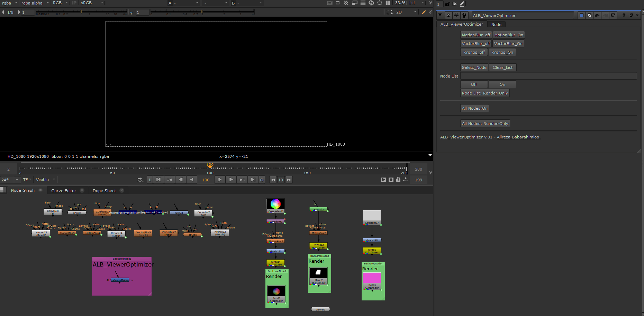Open the sRGB viewer colorspace dropdown

click(x=92, y=3)
